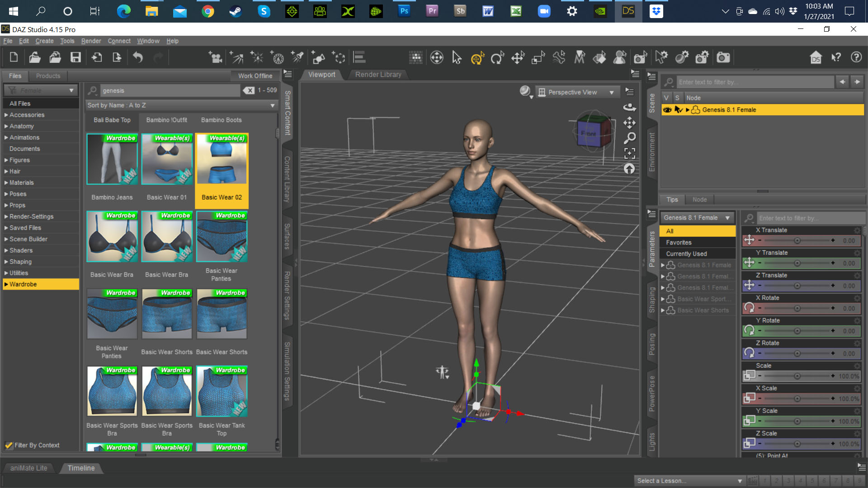This screenshot has width=868, height=488.
Task: Create a new camera from the toolbar
Action: click(215, 57)
